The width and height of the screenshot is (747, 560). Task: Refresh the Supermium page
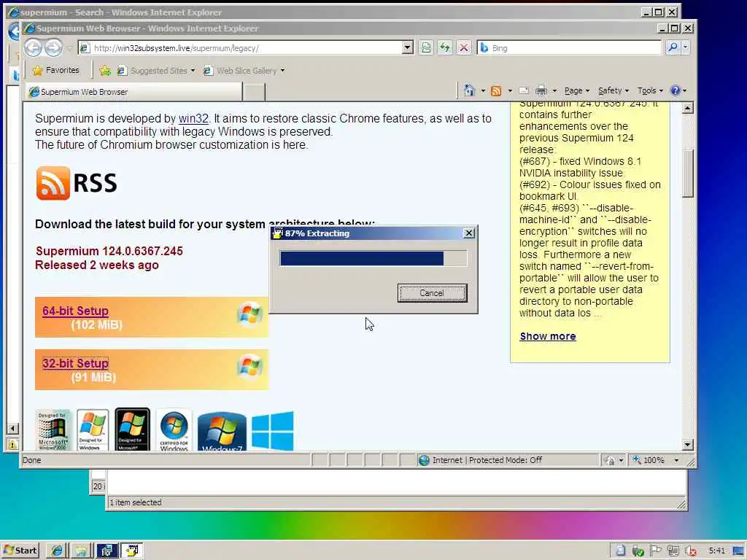pos(445,47)
